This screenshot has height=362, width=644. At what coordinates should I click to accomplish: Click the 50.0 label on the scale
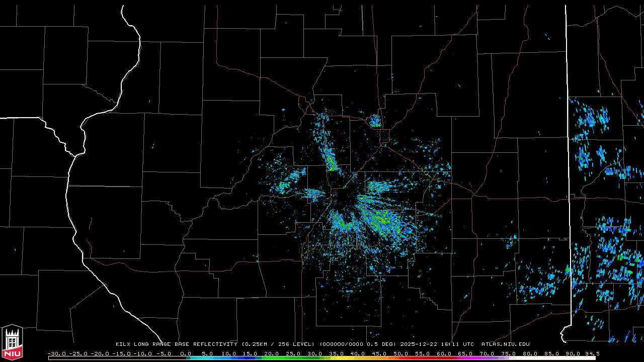[400, 354]
